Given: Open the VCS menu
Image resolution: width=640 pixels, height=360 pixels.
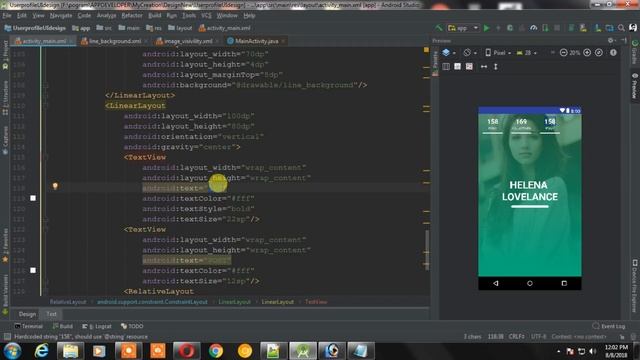Looking at the screenshot, I should (x=206, y=16).
